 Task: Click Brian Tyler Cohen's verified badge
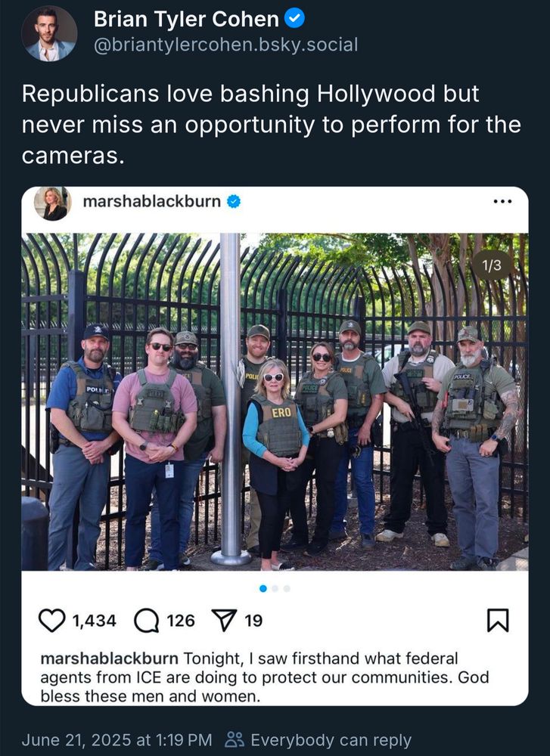(294, 19)
